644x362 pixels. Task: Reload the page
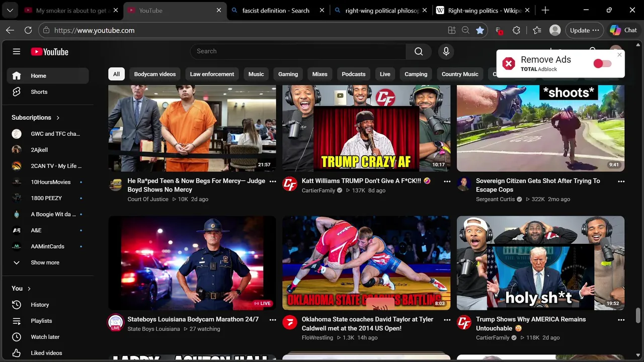point(28,30)
